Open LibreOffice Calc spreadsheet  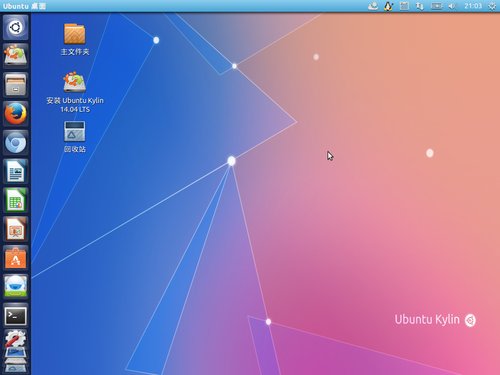15,200
